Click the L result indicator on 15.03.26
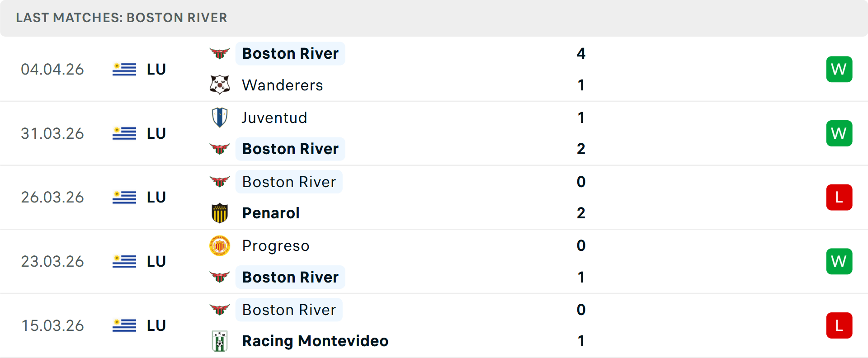The height and width of the screenshot is (358, 868). (x=839, y=325)
